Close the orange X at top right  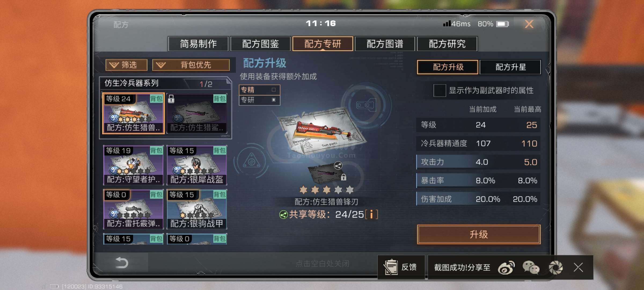[529, 24]
